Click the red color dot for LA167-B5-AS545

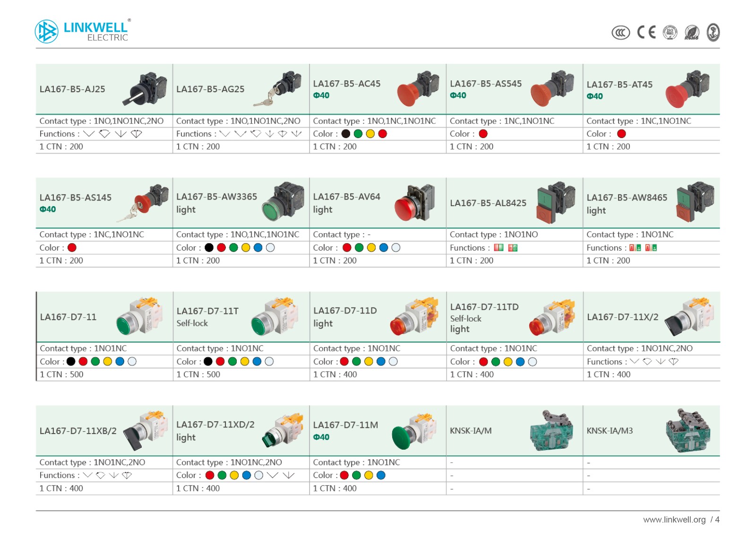483,134
